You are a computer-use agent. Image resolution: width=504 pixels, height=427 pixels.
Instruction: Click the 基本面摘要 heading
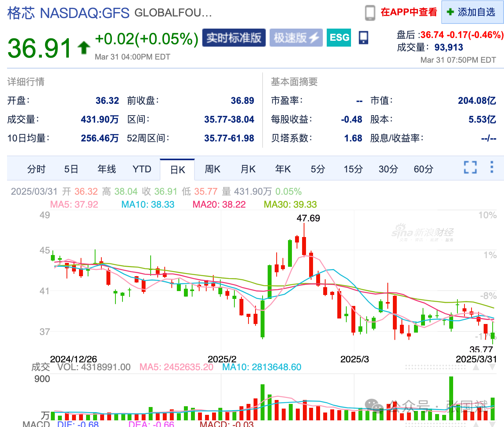294,81
